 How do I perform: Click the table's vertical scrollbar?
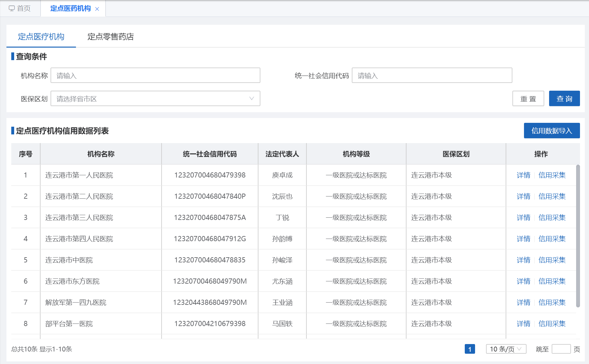tap(578, 236)
